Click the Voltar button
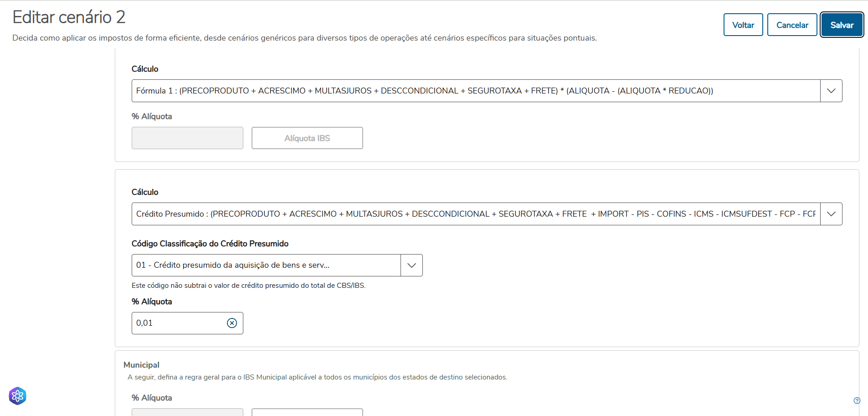Screen dimensions: 868x416 743,25
